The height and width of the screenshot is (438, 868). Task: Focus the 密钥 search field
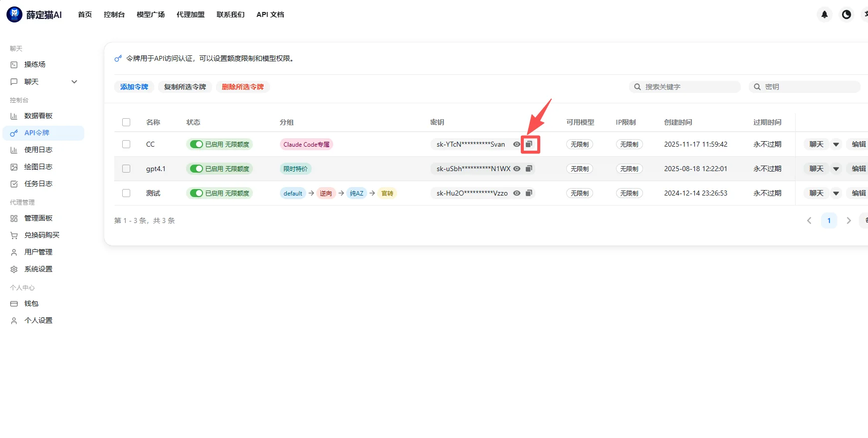805,87
